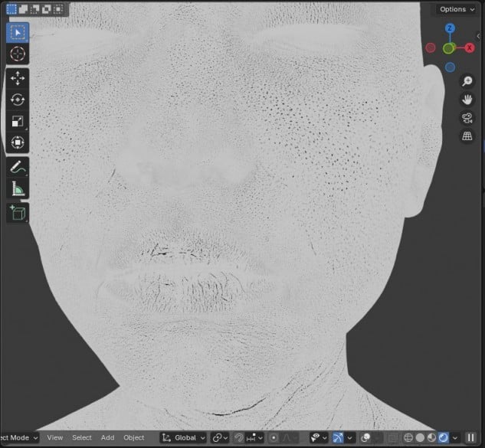Switch to Rendered viewport shading
485x448 pixels.
pos(443,437)
